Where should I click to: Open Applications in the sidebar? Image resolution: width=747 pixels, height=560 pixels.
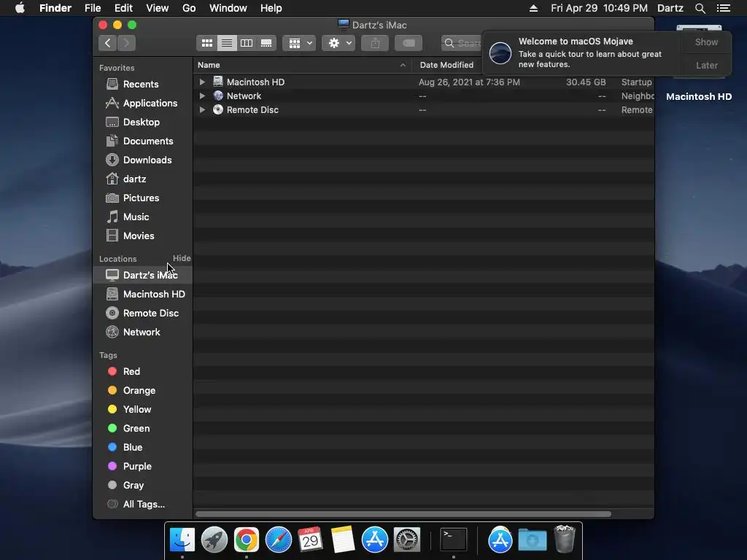[150, 104]
